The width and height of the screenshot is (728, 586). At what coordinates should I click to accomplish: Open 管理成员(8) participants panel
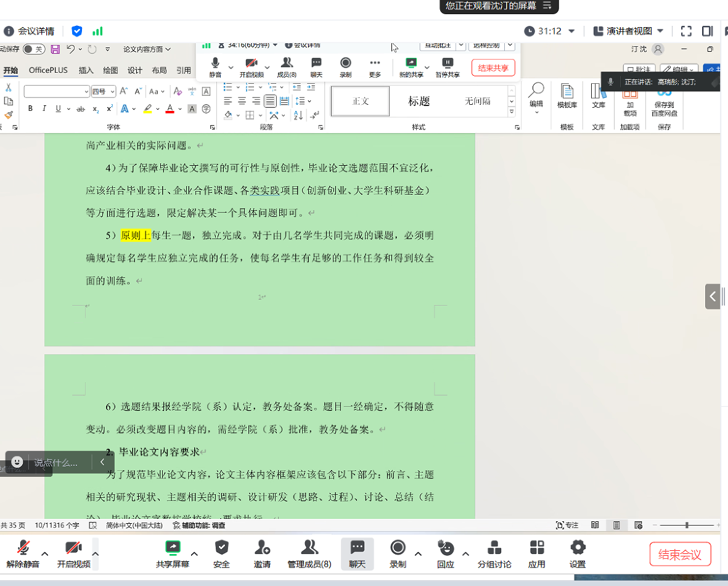[x=309, y=548]
